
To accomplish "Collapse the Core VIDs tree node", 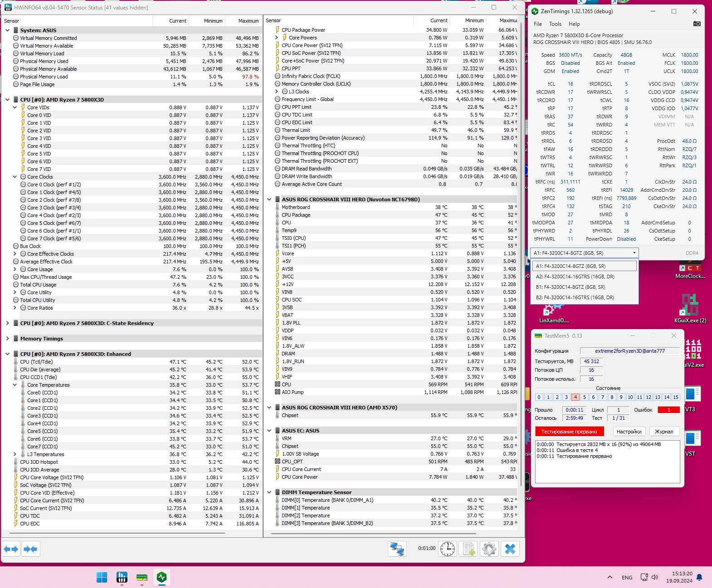I will click(15, 107).
